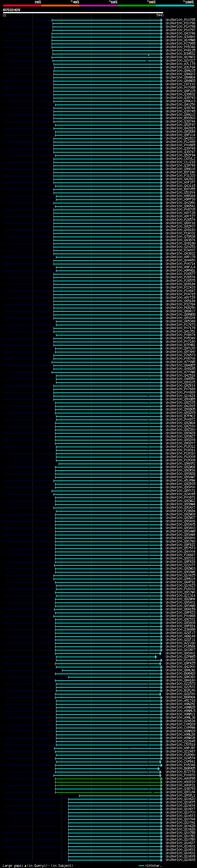This screenshot has width=197, height=868.
Task: Select hit label UniRef100_A7LIT5
Action: [180, 64]
